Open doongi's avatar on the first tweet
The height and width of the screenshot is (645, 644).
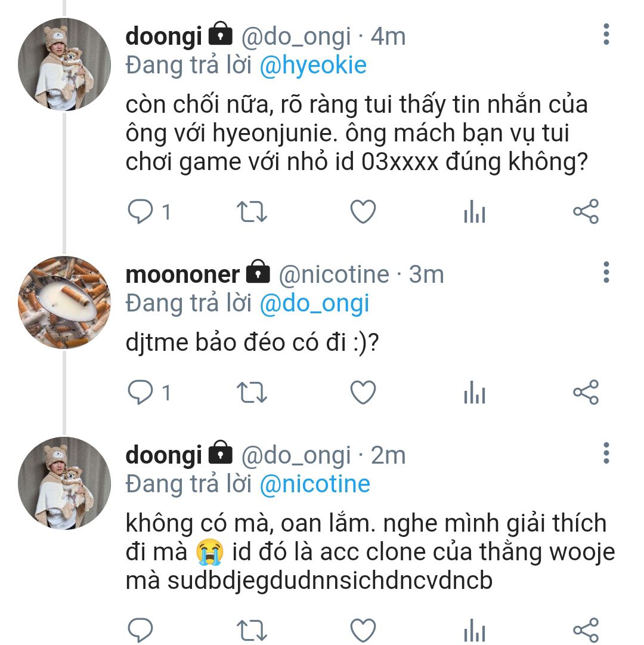pos(65,64)
